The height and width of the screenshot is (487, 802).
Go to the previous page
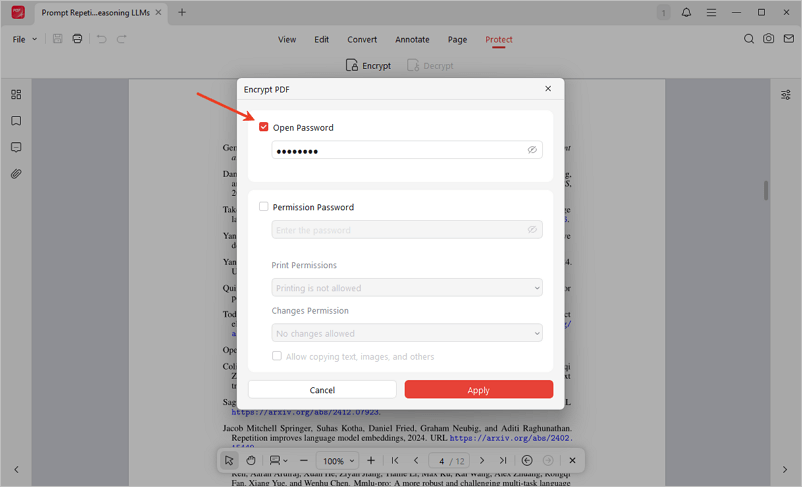pyautogui.click(x=416, y=460)
